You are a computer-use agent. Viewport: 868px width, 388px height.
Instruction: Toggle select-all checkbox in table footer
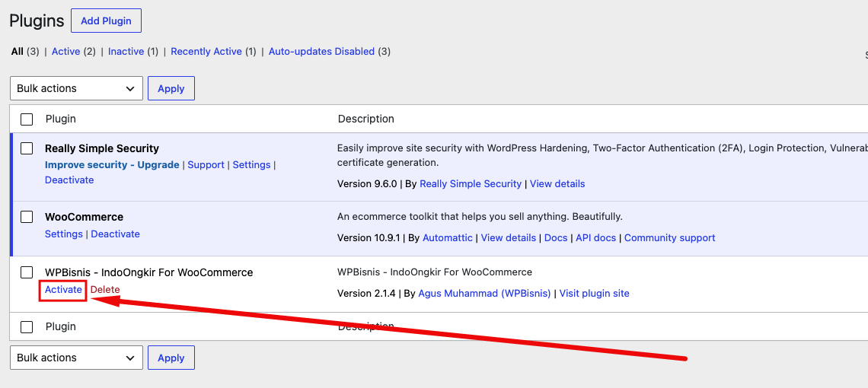coord(27,326)
